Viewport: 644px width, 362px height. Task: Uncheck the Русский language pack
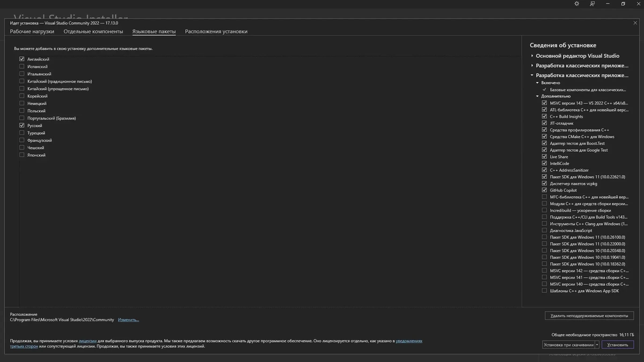(x=22, y=125)
